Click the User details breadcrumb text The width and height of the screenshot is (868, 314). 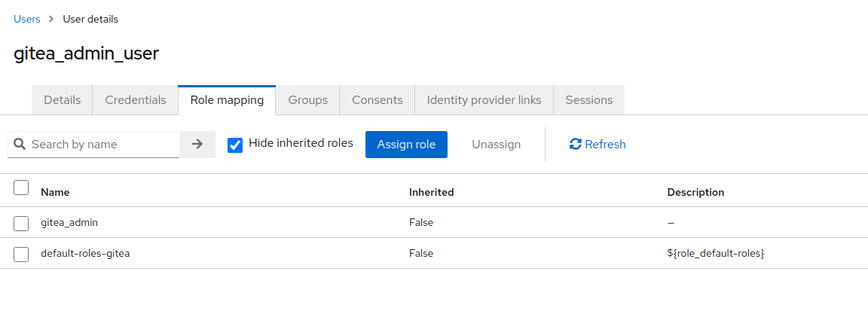[x=90, y=19]
